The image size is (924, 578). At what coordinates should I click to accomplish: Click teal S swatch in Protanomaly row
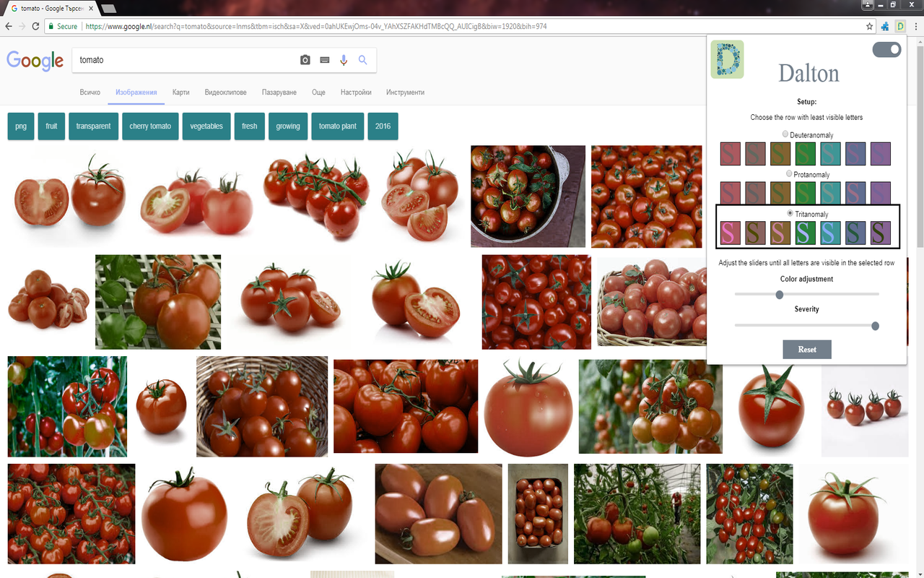[830, 192]
